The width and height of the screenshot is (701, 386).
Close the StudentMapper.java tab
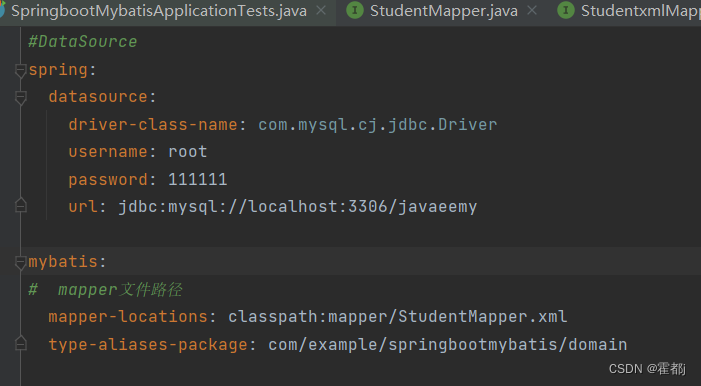tap(532, 10)
